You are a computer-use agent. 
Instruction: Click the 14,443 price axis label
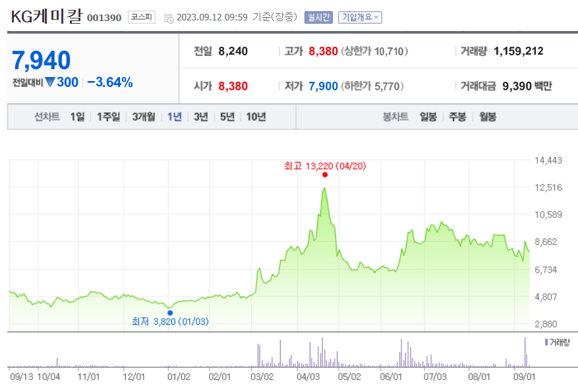click(548, 160)
